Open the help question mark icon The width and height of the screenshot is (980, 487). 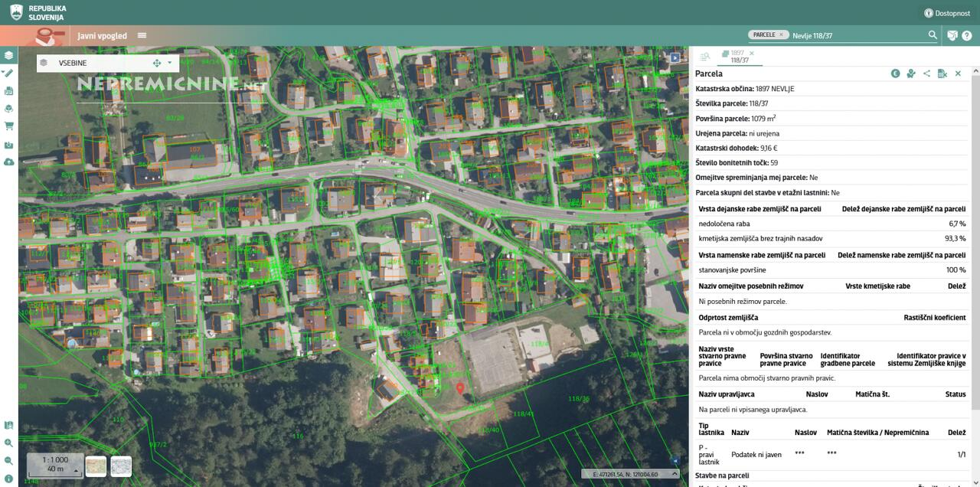tap(967, 35)
